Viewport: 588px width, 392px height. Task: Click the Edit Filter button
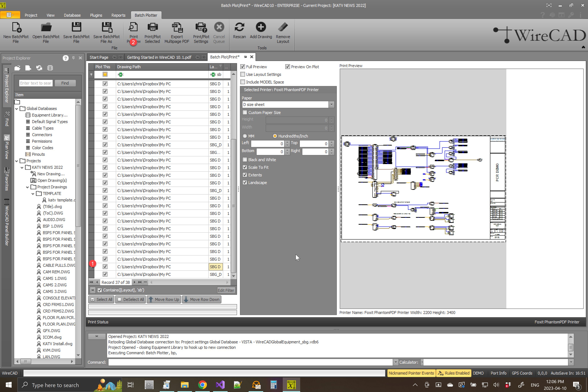226,290
